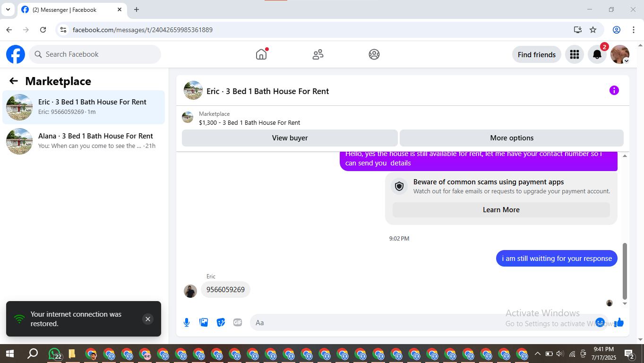Click the 9:02 PM timestamp

[x=399, y=239]
